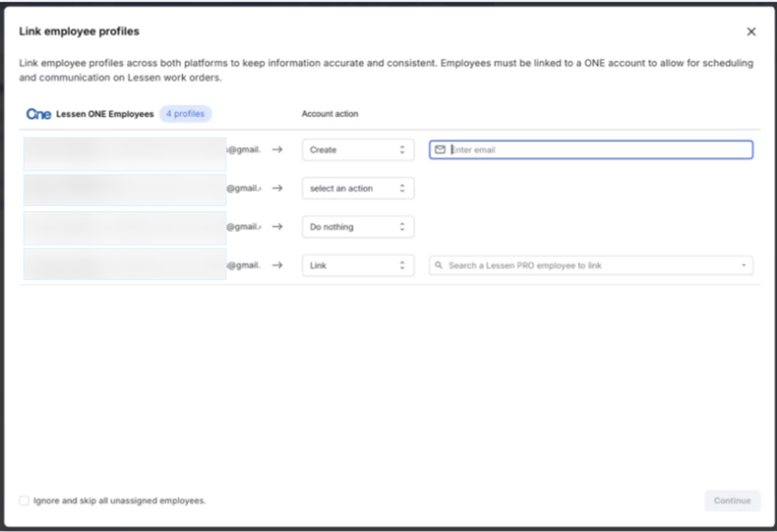Click the arrow icon in the third row
This screenshot has width=777, height=532.
[x=277, y=227]
